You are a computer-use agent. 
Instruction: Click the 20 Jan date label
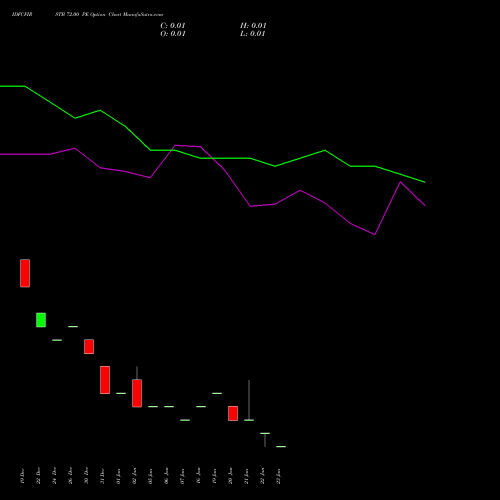pos(230,476)
